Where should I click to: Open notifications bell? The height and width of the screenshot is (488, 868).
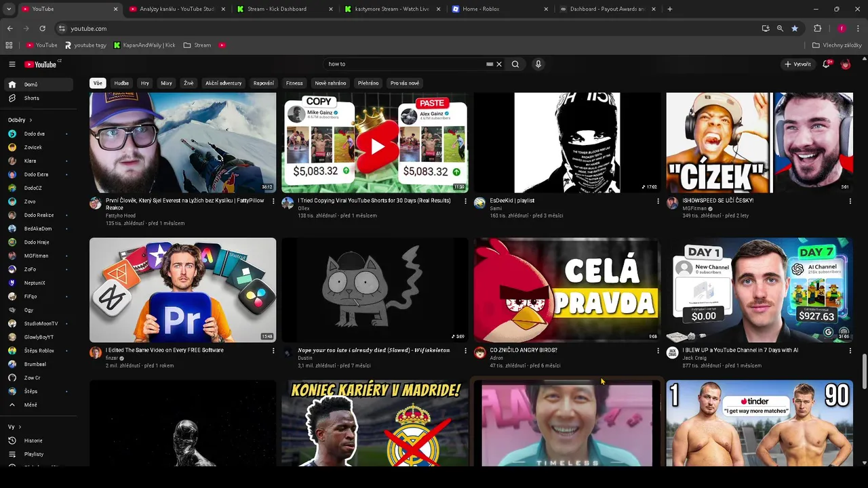[x=826, y=64]
